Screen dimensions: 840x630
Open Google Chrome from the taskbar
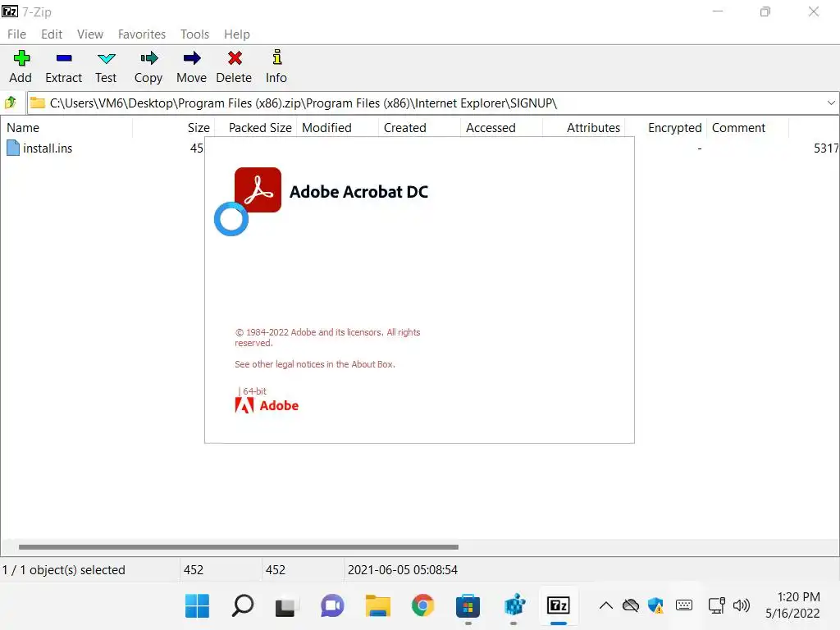tap(422, 606)
